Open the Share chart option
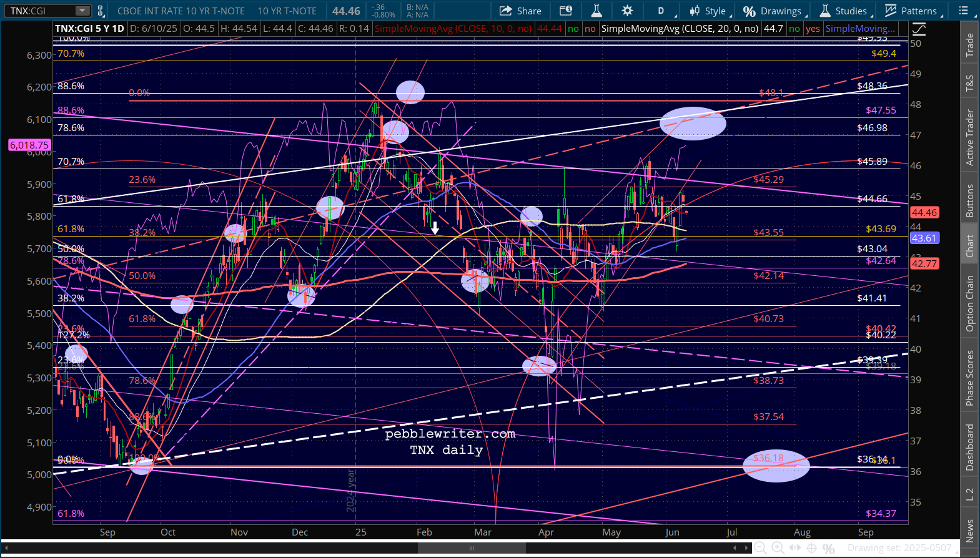This screenshot has height=558, width=980. (520, 11)
